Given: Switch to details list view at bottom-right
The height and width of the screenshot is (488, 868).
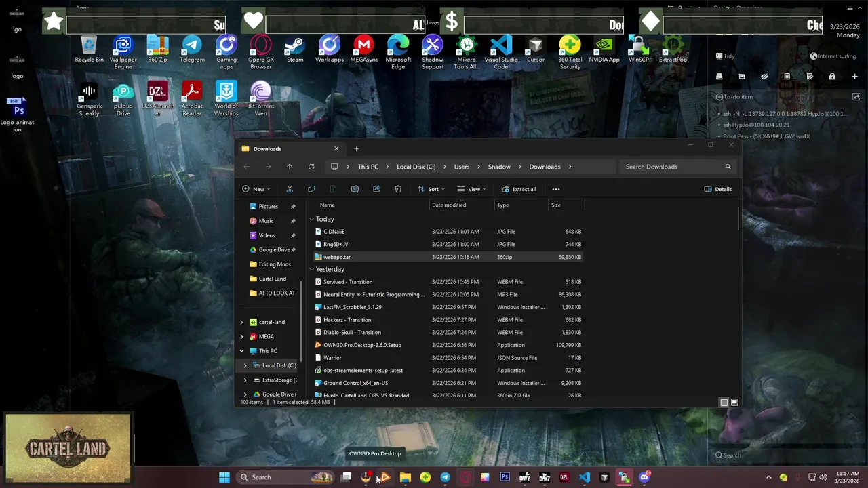Looking at the screenshot, I should tap(724, 402).
